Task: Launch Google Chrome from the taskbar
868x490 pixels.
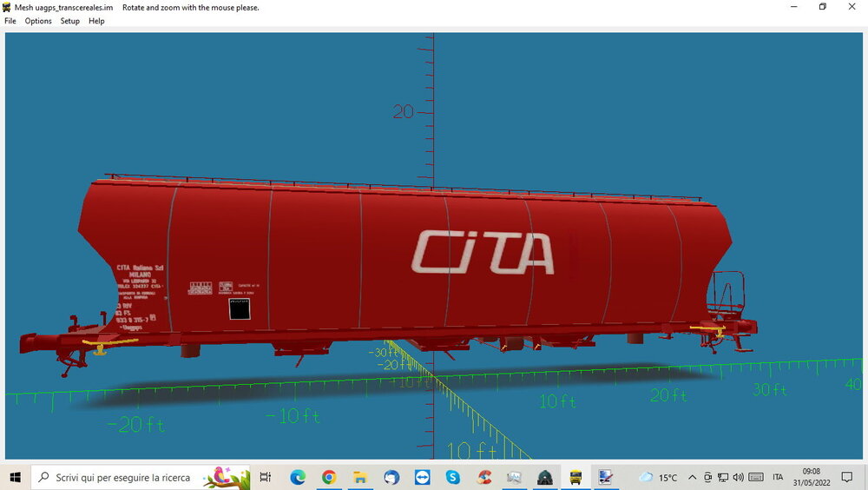Action: tap(329, 477)
